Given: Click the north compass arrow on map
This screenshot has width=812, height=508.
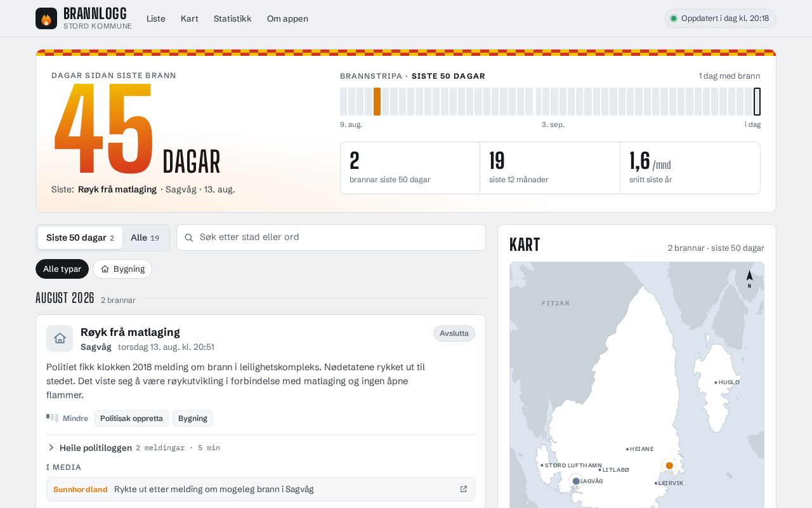Looking at the screenshot, I should click(749, 279).
